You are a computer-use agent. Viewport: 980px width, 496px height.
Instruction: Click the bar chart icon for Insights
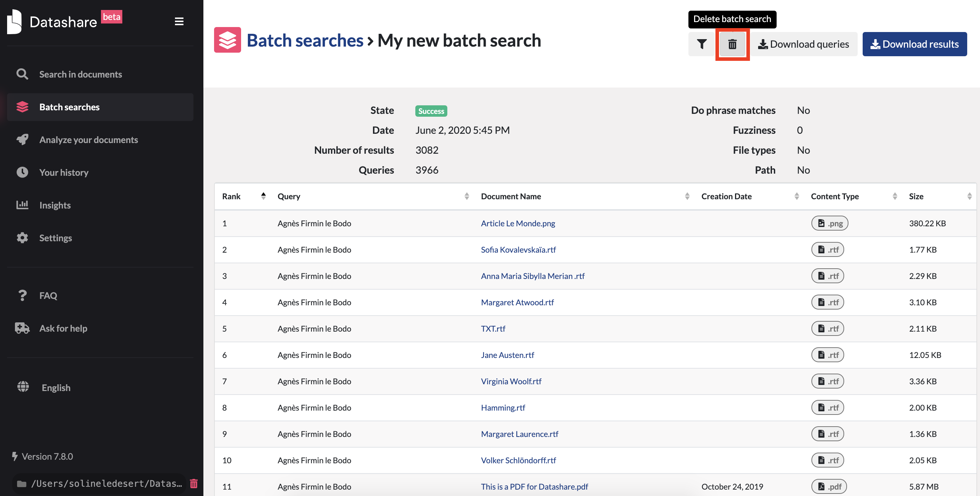(22, 205)
